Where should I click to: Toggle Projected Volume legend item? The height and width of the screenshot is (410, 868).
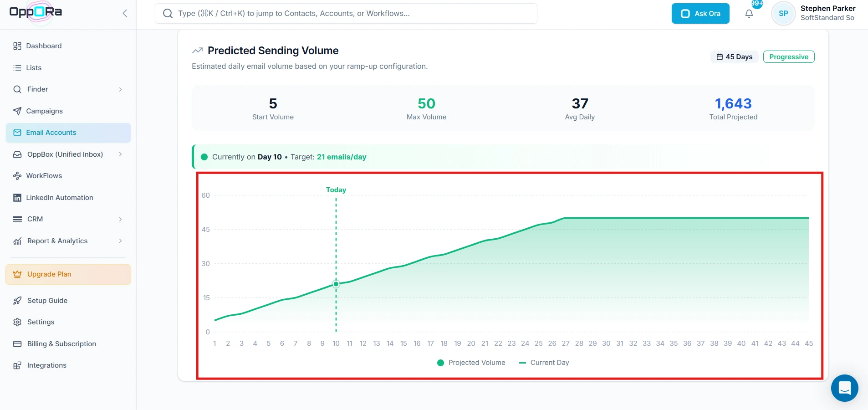[471, 363]
